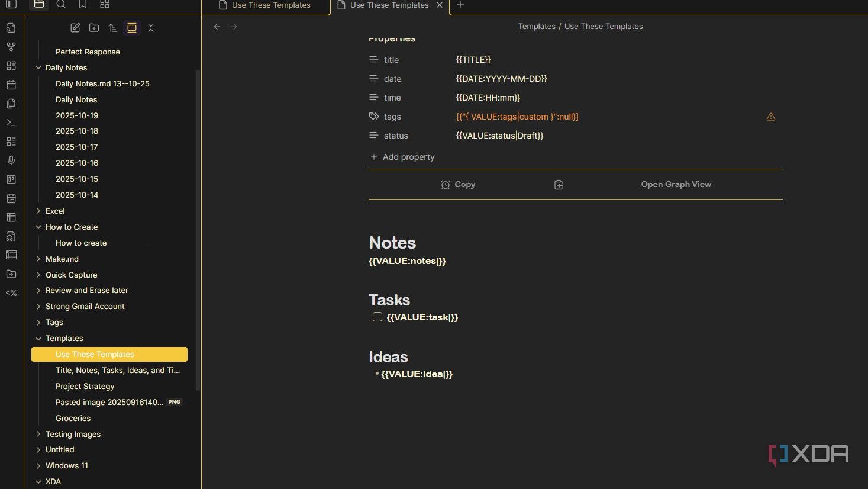The width and height of the screenshot is (868, 489).
Task: Click the clipboard icon next to Copy
Action: [559, 185]
